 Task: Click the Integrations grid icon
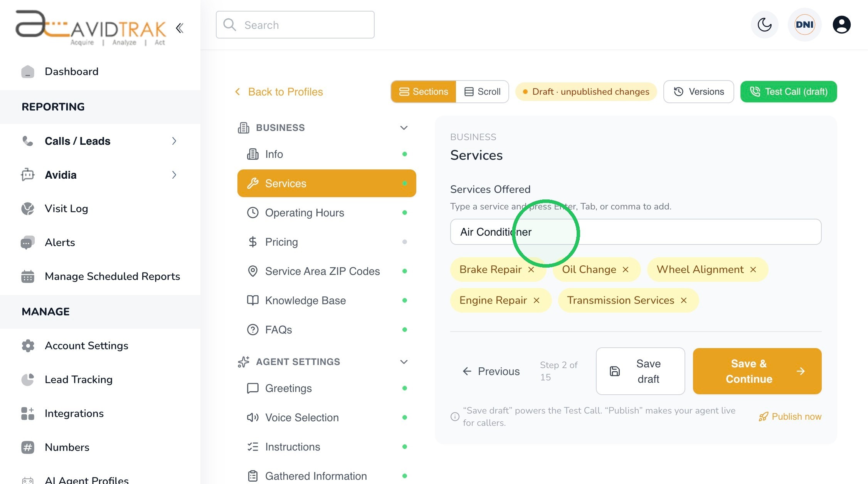click(x=28, y=414)
